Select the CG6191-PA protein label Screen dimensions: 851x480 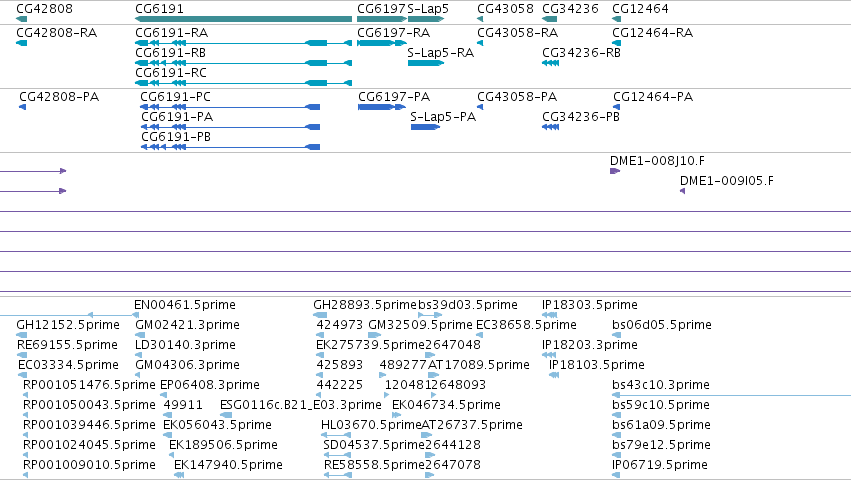point(177,117)
